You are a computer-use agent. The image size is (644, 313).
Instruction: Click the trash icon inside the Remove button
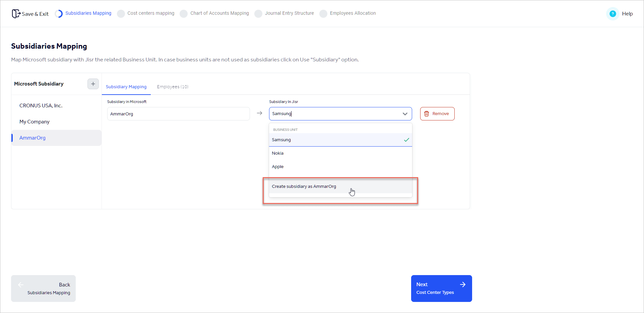coord(426,113)
